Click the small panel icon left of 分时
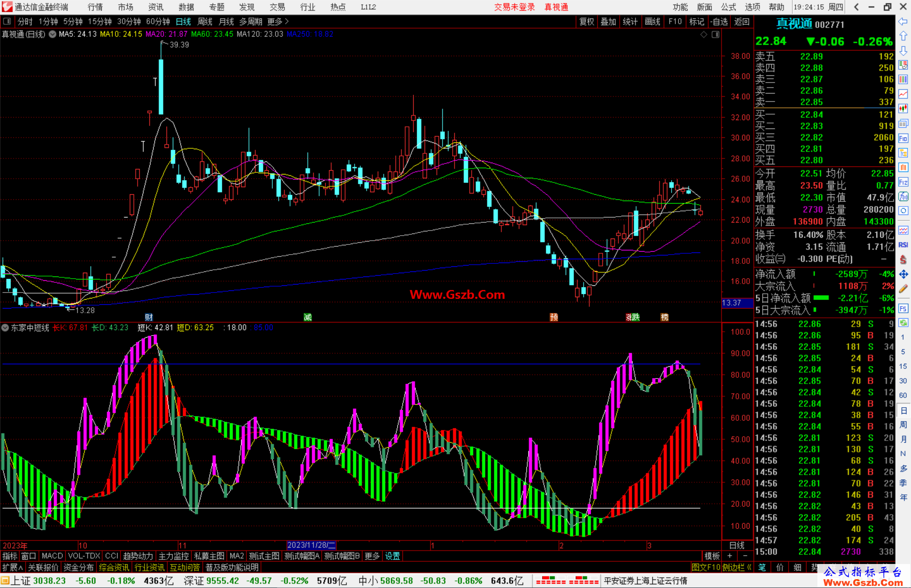Screen dimensions: 911x588 click(7, 21)
